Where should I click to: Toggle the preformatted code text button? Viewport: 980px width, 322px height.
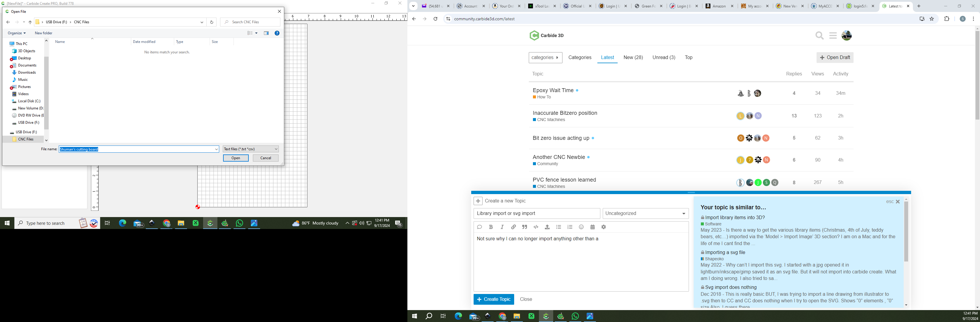[x=536, y=227]
